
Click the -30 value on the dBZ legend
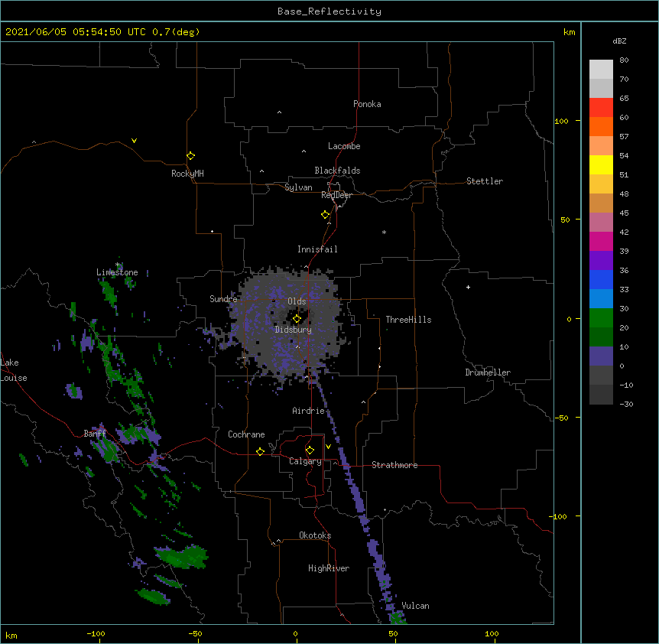[x=626, y=405]
